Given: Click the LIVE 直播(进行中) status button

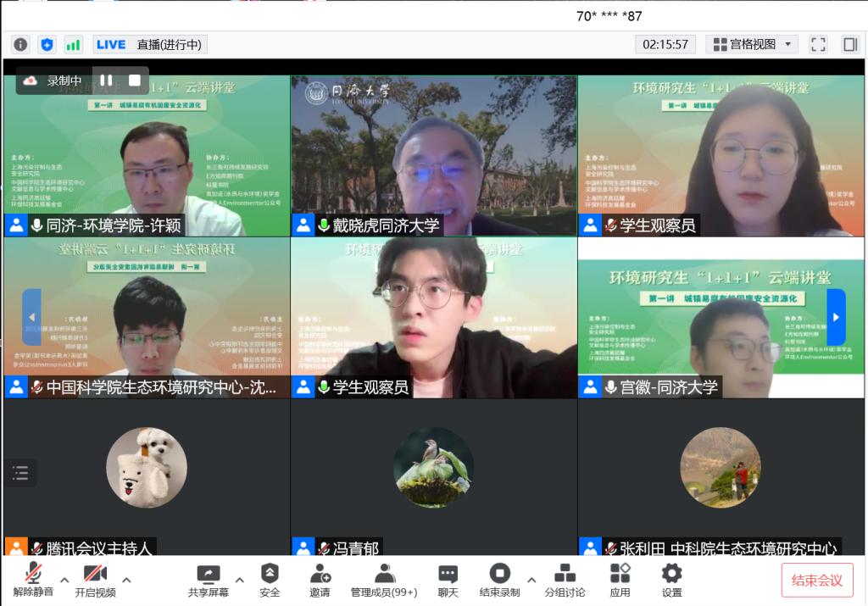Looking at the screenshot, I should coord(150,45).
